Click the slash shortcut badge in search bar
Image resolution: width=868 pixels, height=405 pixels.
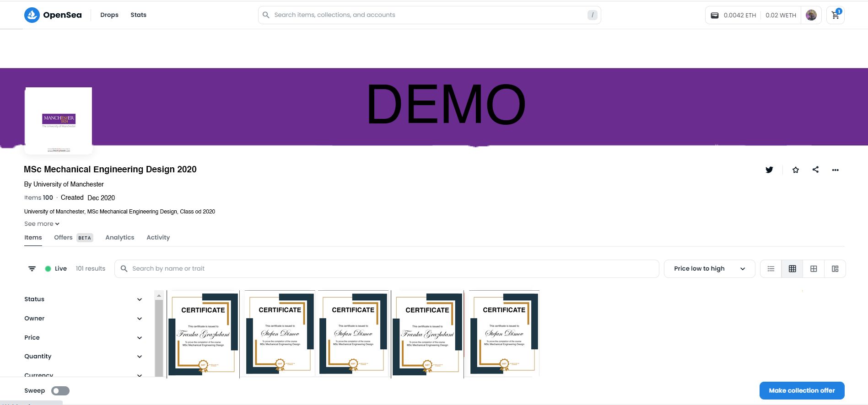point(593,15)
